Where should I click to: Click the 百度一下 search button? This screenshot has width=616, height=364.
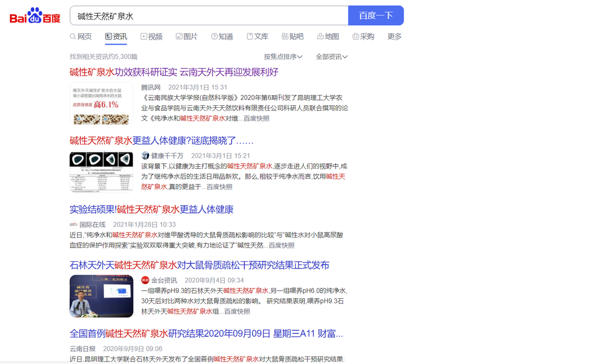pos(376,15)
